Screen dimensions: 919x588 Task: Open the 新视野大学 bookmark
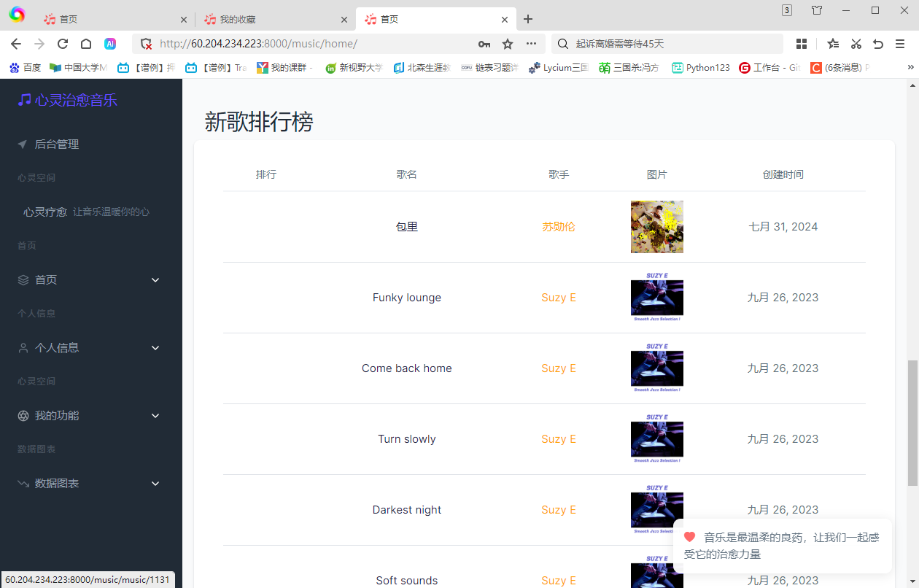354,67
